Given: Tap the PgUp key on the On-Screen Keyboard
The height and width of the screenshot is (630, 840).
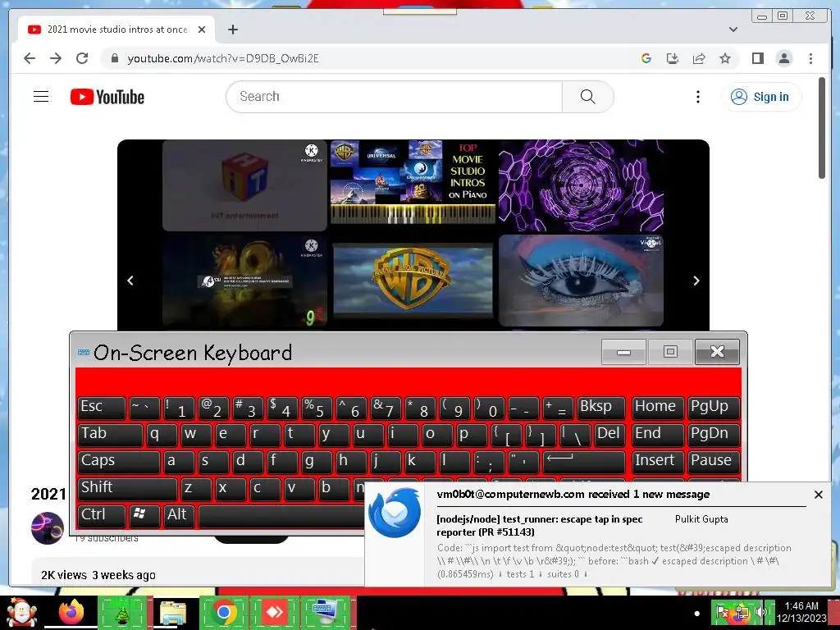Looking at the screenshot, I should pos(714,409).
